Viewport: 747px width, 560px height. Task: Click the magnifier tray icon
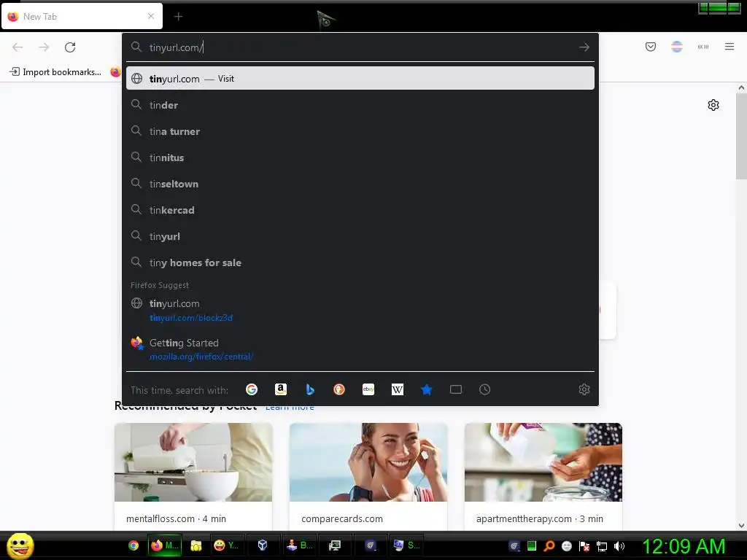(549, 546)
